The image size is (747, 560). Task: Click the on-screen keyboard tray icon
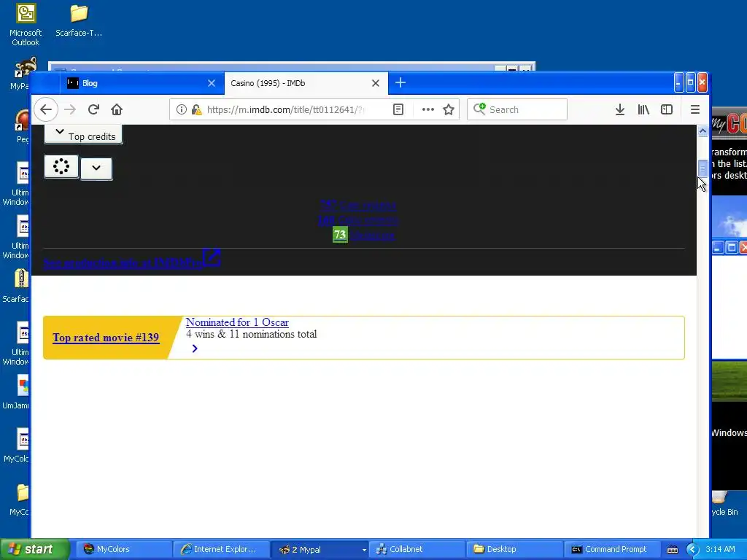(x=672, y=550)
